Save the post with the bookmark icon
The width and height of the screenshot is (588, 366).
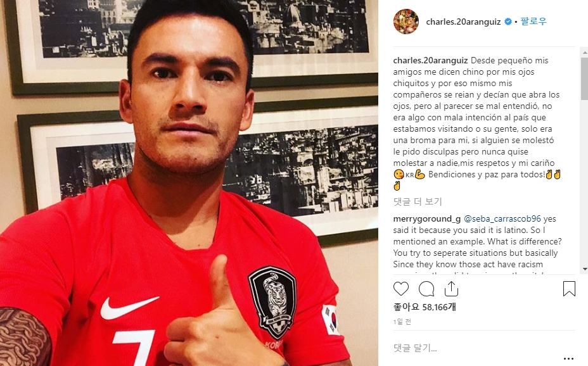(x=569, y=289)
